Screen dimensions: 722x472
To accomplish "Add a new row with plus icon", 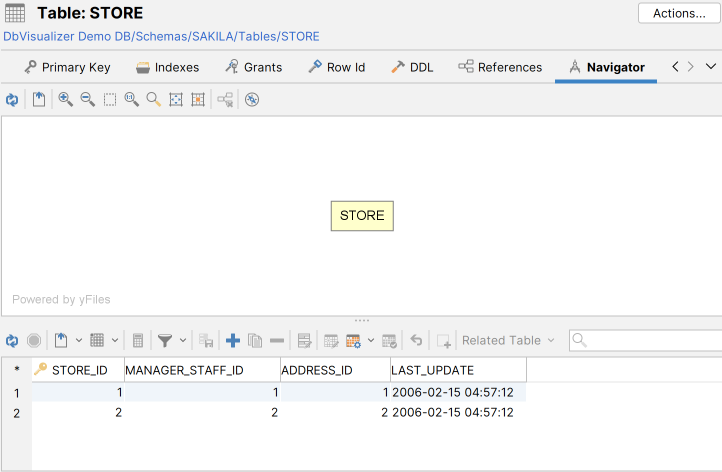I will 233,341.
